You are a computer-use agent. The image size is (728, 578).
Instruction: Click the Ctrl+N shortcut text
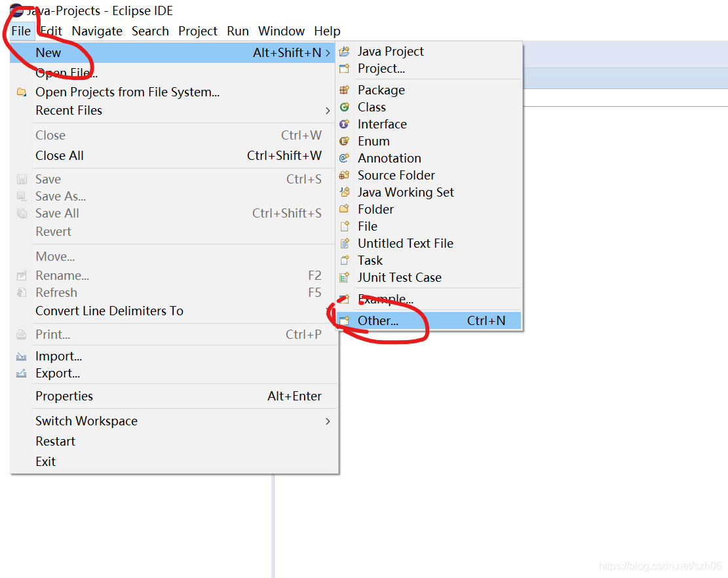(x=486, y=321)
